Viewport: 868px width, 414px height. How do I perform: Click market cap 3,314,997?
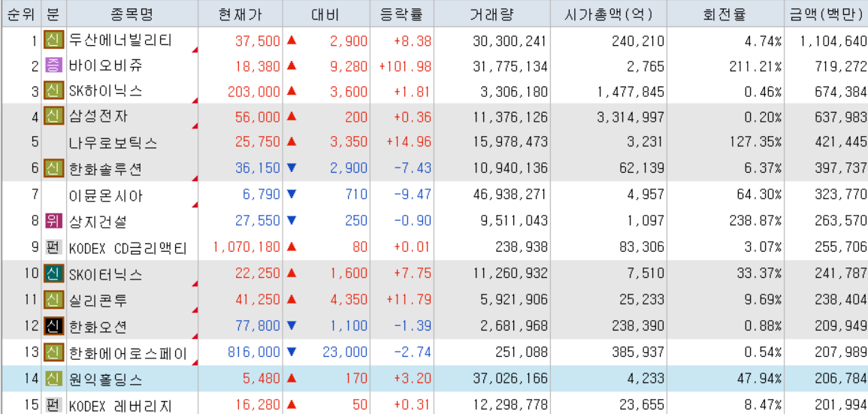[x=629, y=116]
